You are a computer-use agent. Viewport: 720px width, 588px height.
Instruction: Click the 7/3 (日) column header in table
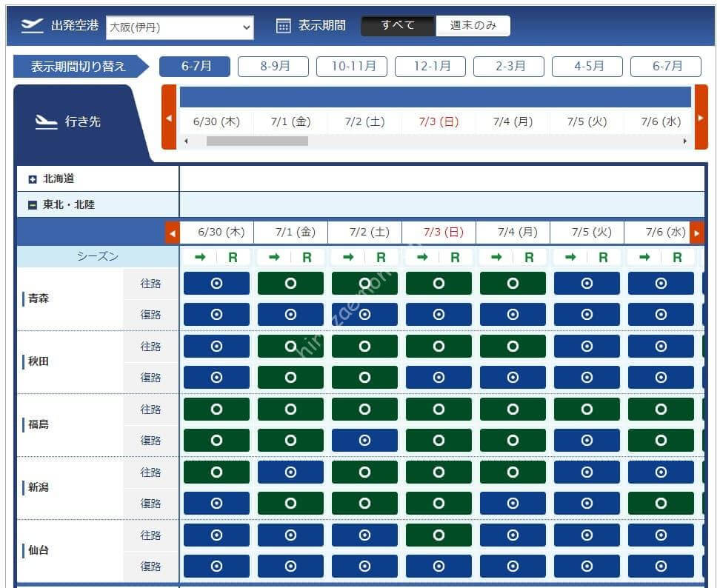443,233
